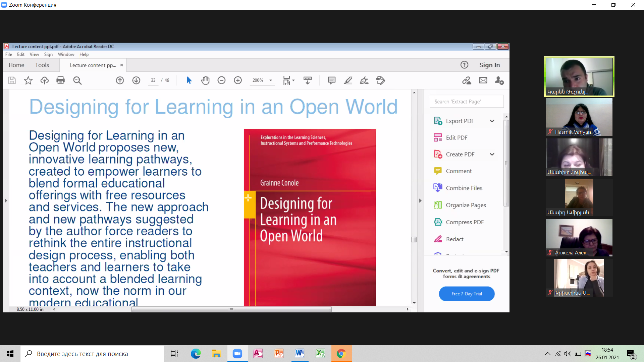Expand the left navigation pane arrow
Screen dimensions: 644x362
pos(6,201)
